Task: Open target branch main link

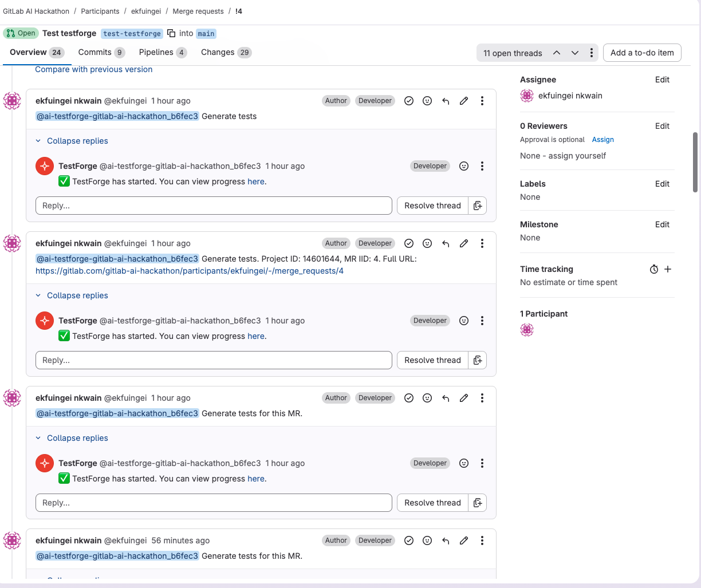Action: pos(206,34)
